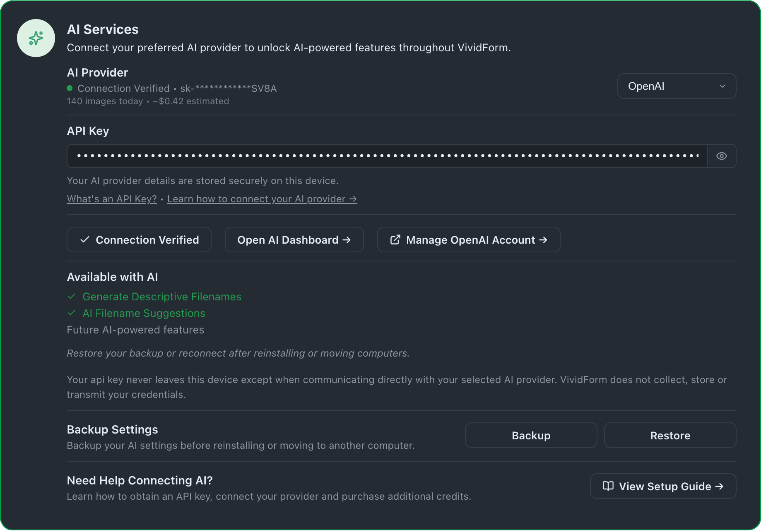Click "Future AI-powered features" text
Viewport: 761px width, 532px height.
(135, 330)
